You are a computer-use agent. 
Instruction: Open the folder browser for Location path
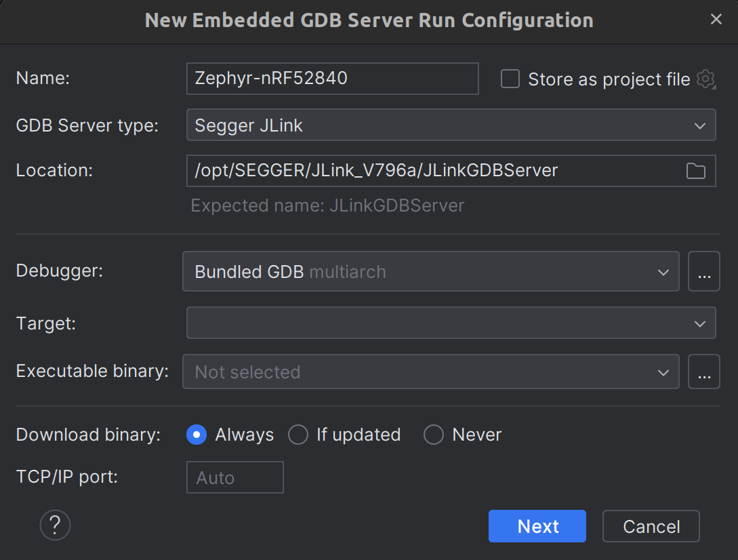[x=695, y=171]
